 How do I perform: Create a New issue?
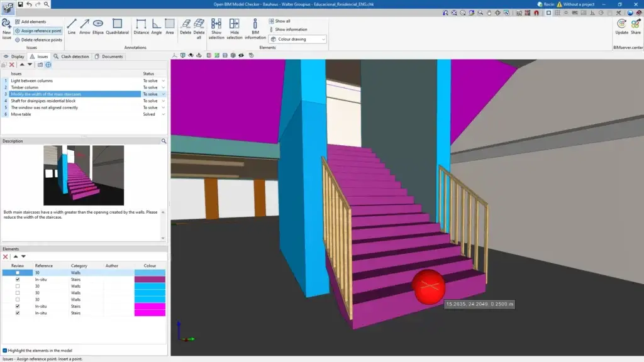click(x=6, y=28)
